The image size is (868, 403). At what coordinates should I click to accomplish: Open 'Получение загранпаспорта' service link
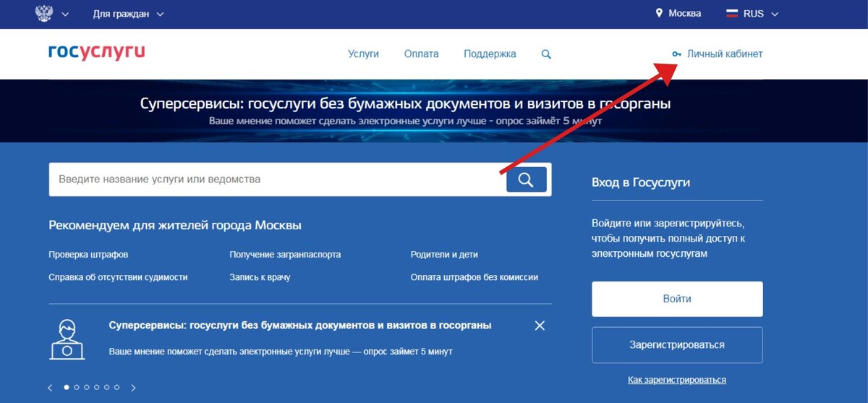coord(285,255)
